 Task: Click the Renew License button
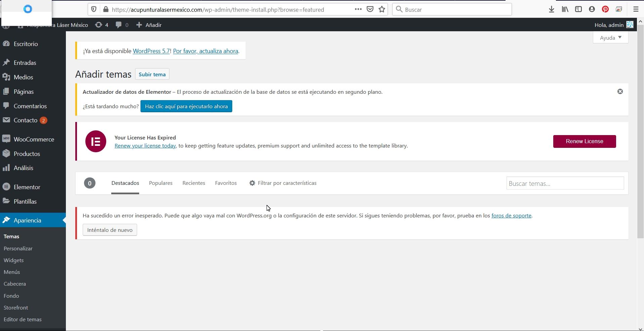coord(585,141)
